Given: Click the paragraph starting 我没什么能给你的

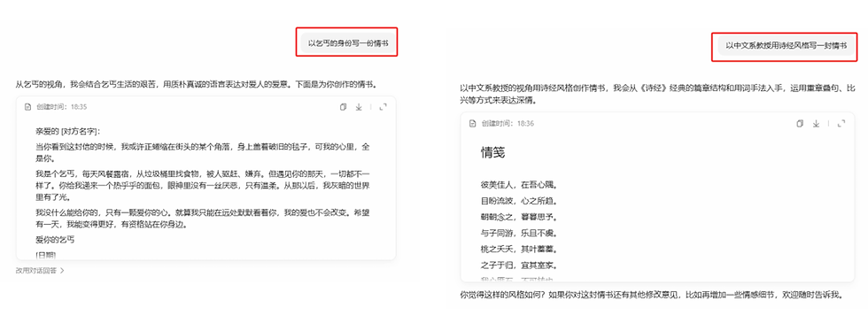Looking at the screenshot, I should pos(203,218).
